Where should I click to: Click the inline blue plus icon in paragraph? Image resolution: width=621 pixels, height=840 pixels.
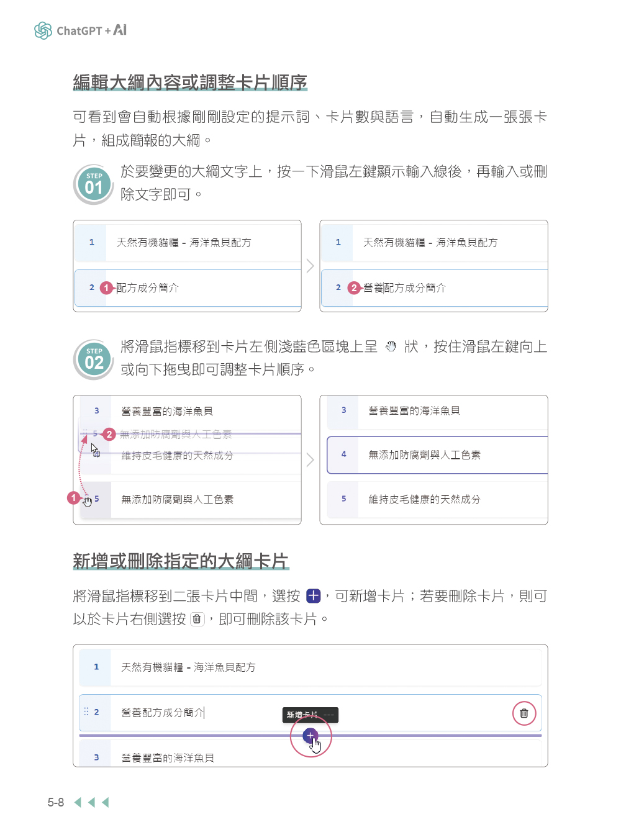pos(314,596)
